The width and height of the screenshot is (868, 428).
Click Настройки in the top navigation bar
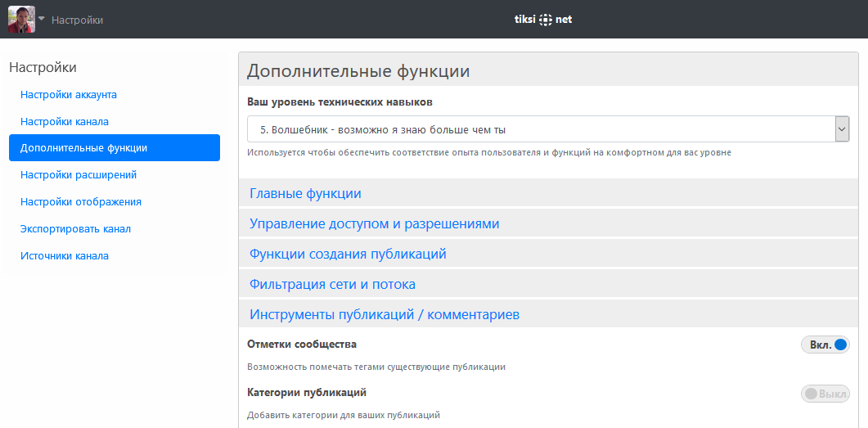pos(77,20)
